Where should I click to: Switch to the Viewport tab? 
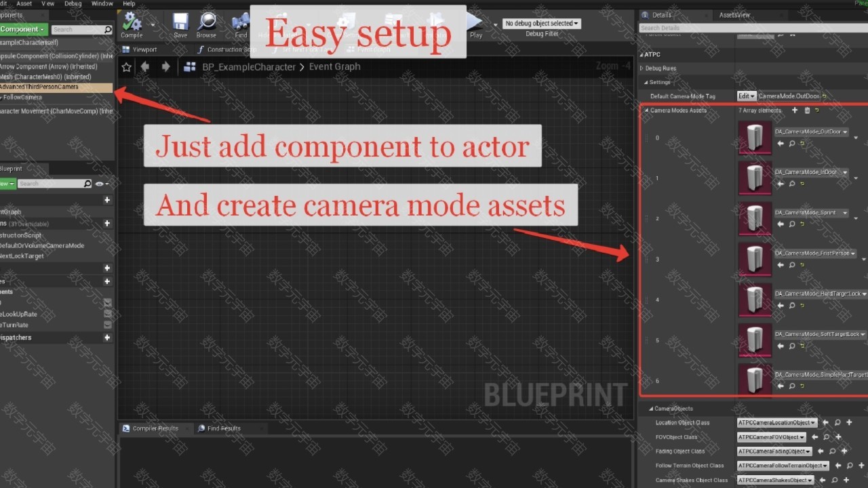click(x=140, y=49)
